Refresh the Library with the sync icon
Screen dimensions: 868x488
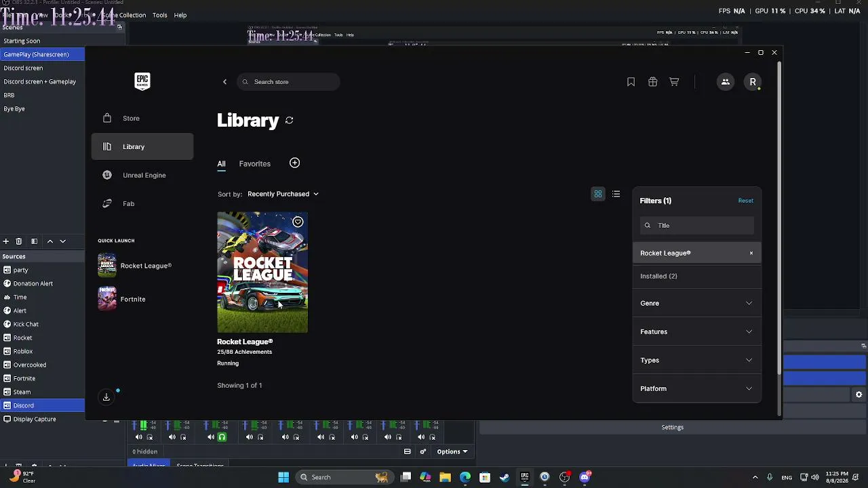pyautogui.click(x=290, y=121)
